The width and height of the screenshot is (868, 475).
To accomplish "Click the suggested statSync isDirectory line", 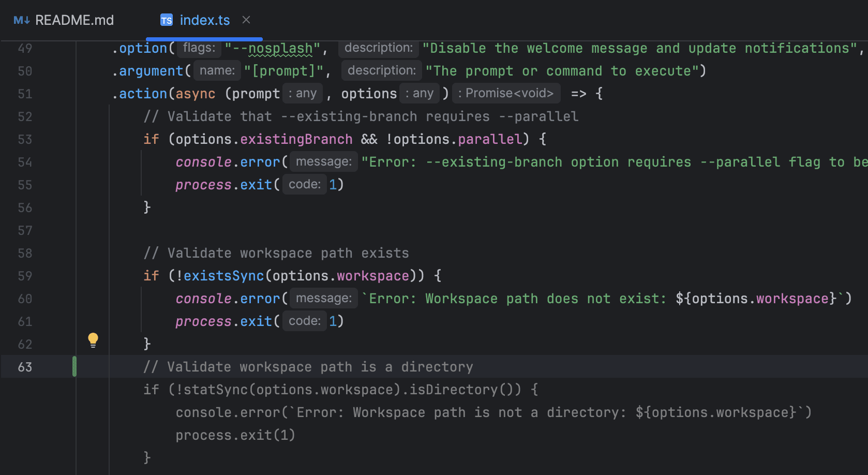I will tap(340, 390).
